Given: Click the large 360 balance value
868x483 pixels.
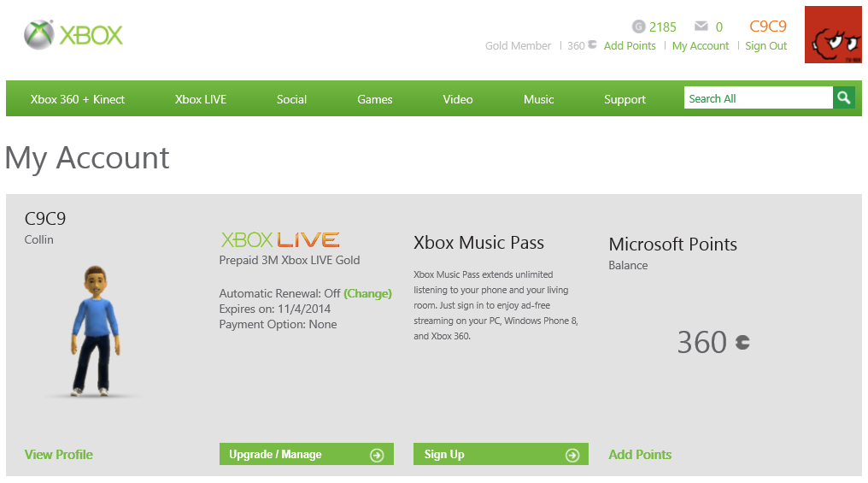Looking at the screenshot, I should [702, 342].
